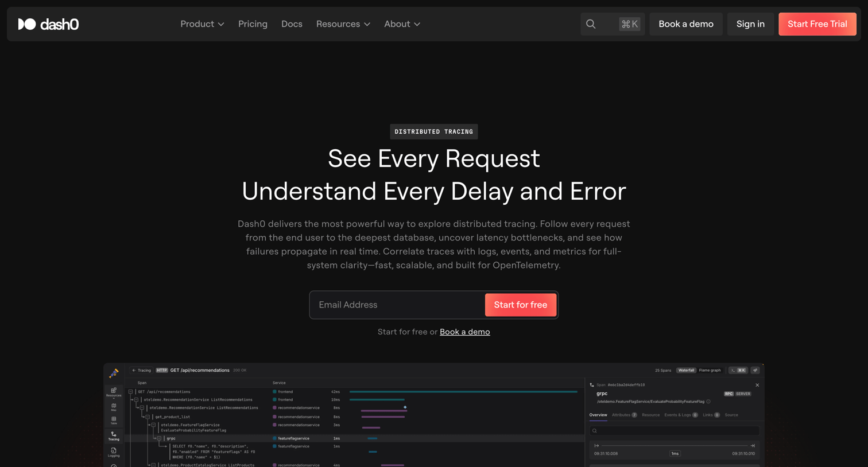Open search with the magnifier icon
Image resolution: width=868 pixels, height=467 pixels.
coord(591,24)
